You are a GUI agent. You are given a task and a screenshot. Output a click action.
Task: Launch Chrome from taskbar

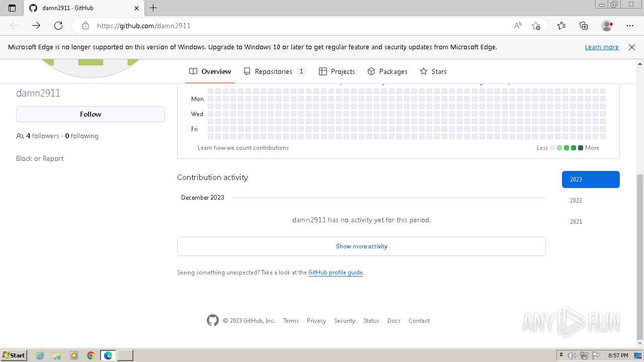(91, 355)
